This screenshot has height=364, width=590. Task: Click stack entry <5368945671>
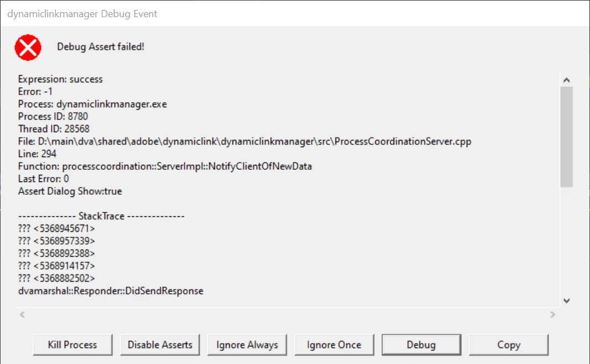56,228
